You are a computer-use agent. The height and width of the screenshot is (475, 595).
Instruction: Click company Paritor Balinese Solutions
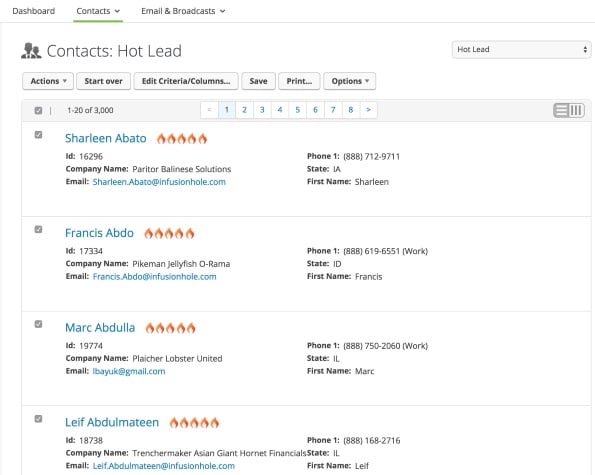(182, 169)
